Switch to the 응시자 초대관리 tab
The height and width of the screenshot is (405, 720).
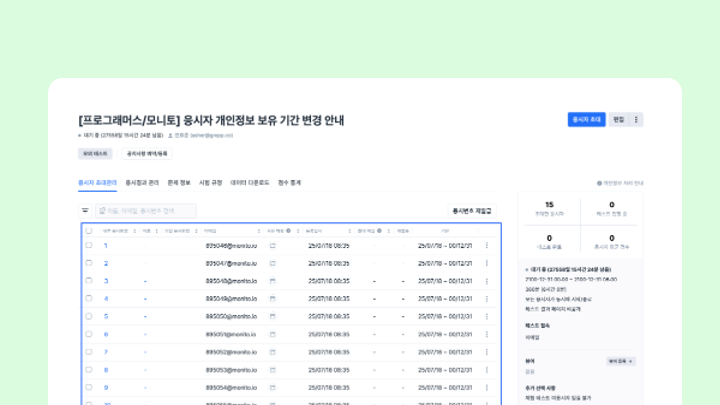tap(97, 183)
